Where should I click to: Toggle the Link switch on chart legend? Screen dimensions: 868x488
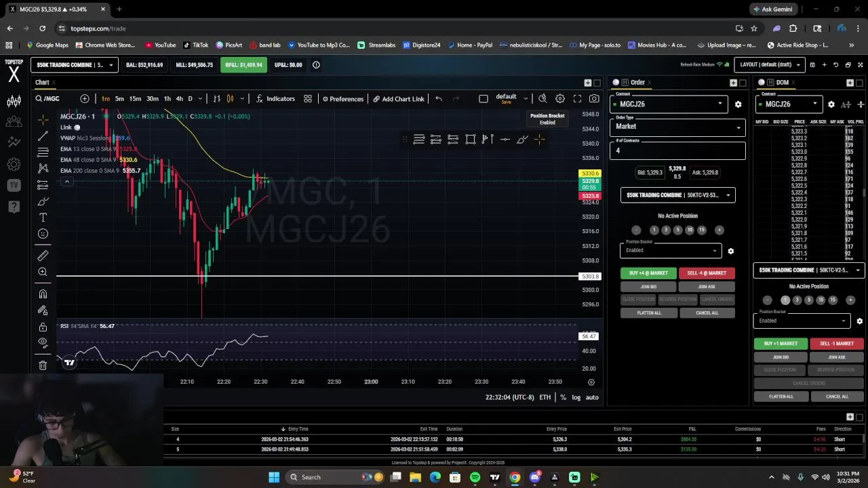tap(77, 127)
